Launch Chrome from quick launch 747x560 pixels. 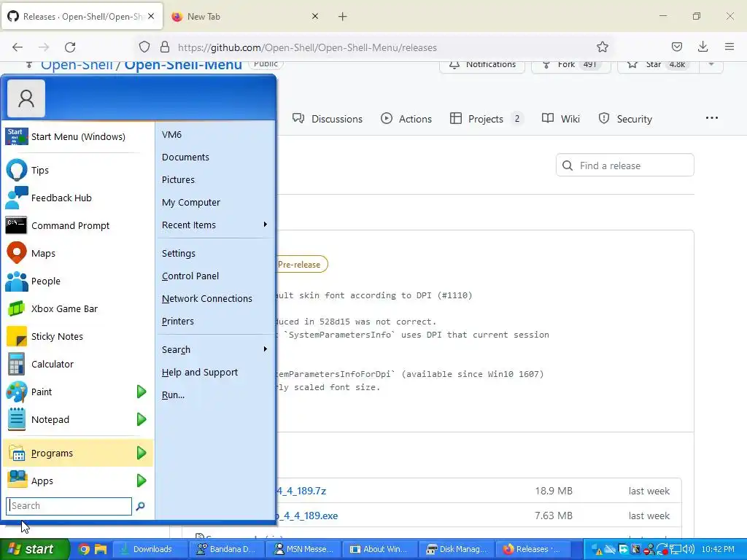(x=84, y=549)
